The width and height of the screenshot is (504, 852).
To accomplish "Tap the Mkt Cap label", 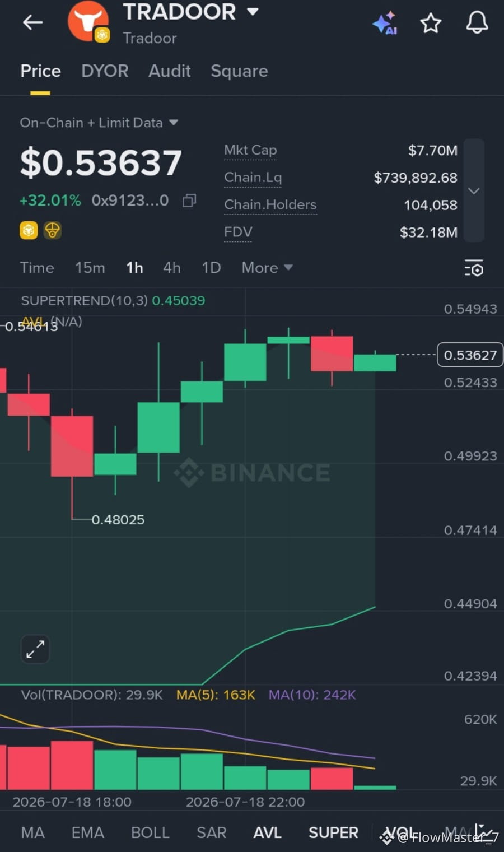I will [x=250, y=150].
